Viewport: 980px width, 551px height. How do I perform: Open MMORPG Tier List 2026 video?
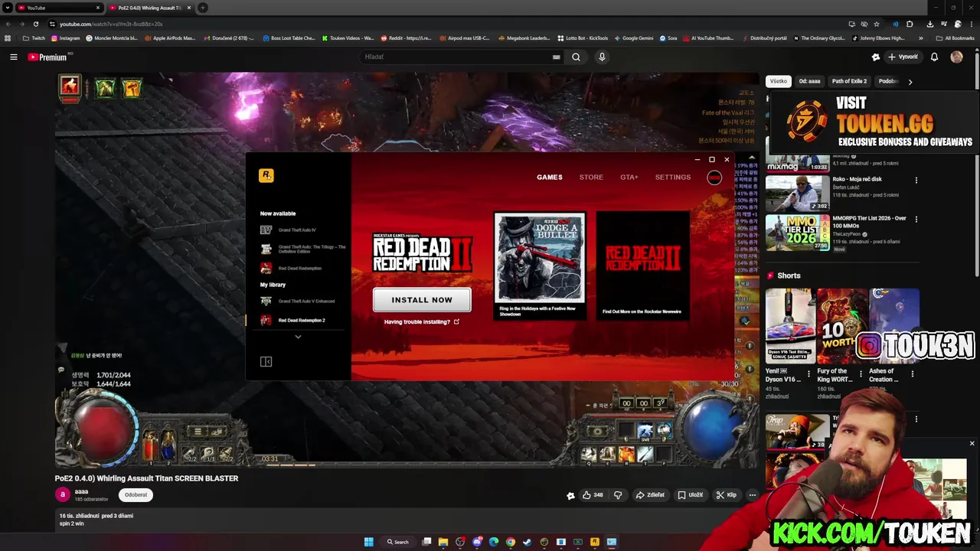(797, 232)
